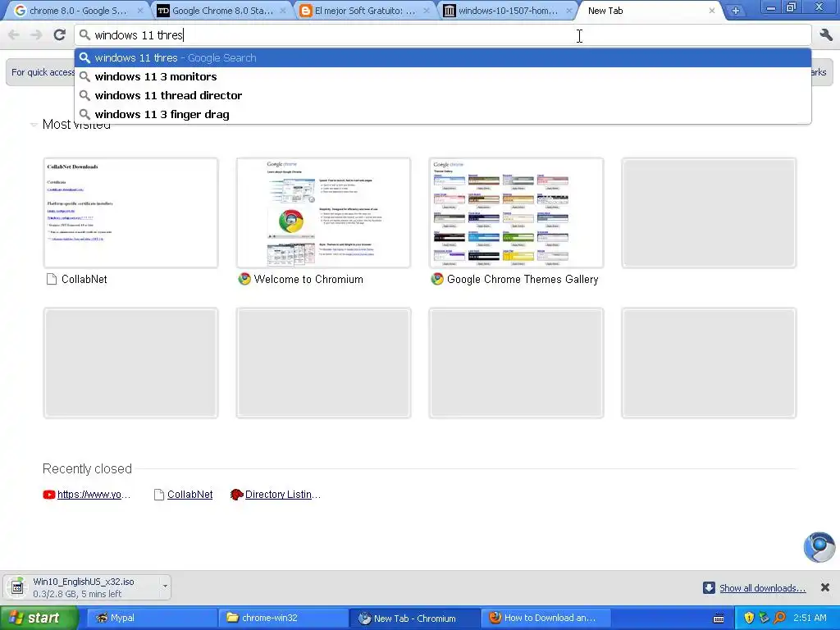Click Chrome favicon beside Themes Gallery title
Viewport: 840px width, 630px height.
(437, 279)
